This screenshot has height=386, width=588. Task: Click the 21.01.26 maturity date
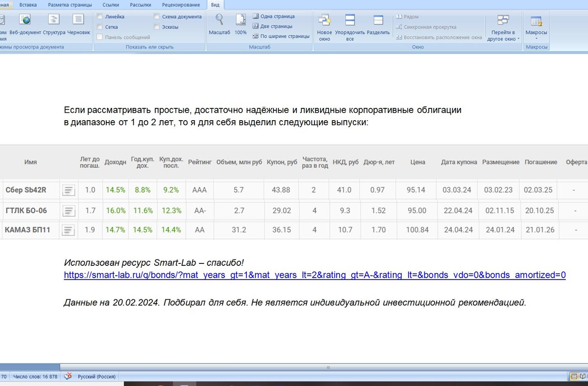tap(540, 230)
